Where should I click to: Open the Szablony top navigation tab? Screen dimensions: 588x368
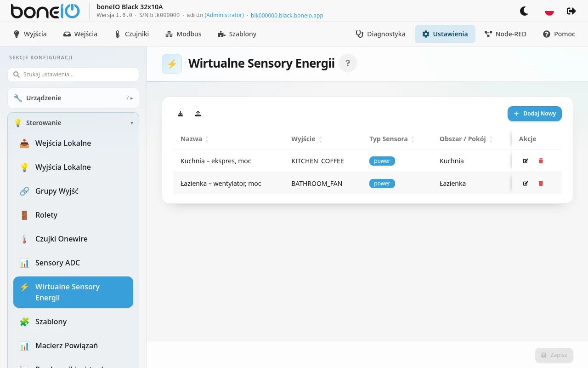237,34
